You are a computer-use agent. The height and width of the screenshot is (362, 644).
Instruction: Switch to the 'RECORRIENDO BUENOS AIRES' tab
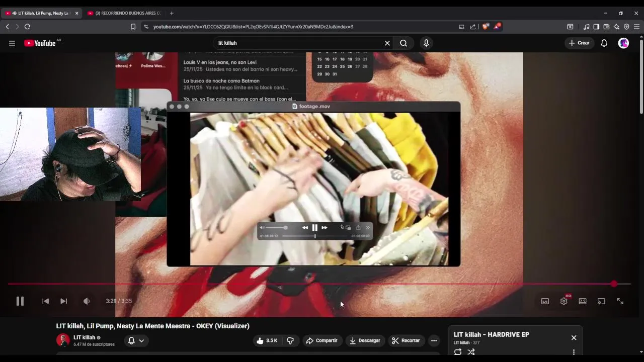click(x=124, y=13)
